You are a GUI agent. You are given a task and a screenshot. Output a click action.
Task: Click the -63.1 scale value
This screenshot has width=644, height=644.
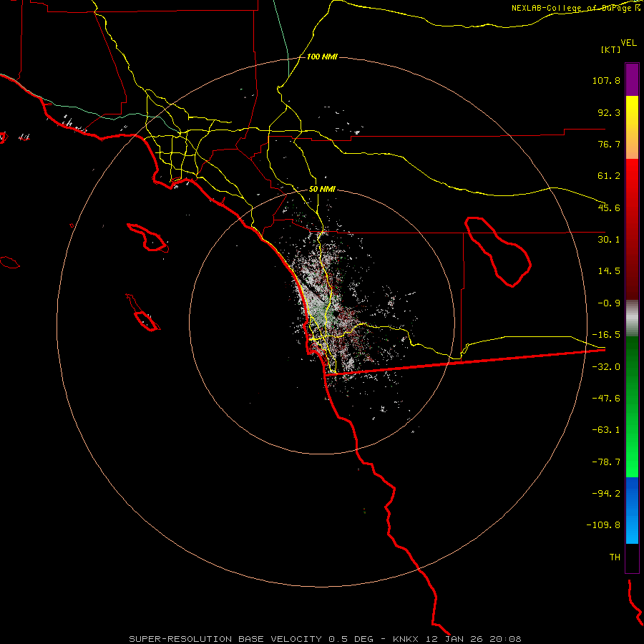[x=606, y=430]
